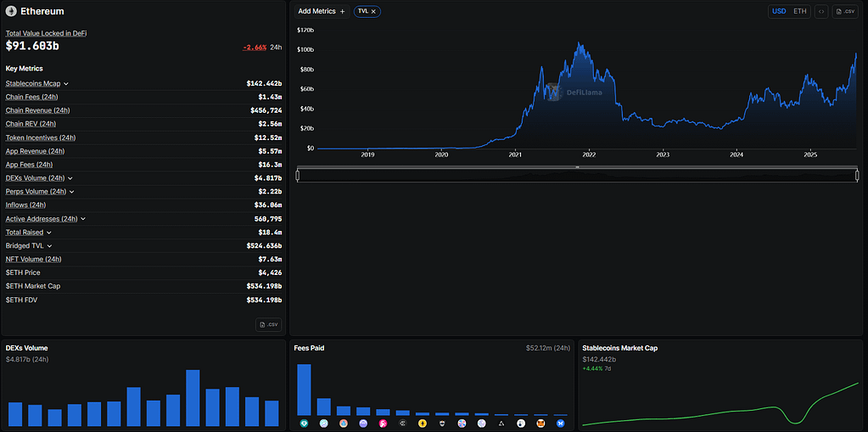
Task: Switch chart denomination to ETH
Action: [800, 11]
